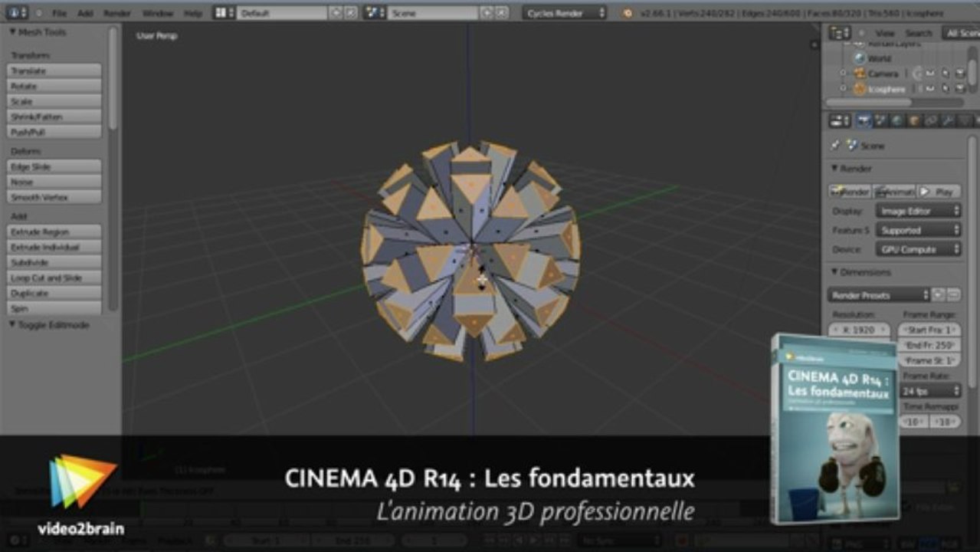Click the Smooth Vertex button
The height and width of the screenshot is (552, 980).
pos(54,197)
